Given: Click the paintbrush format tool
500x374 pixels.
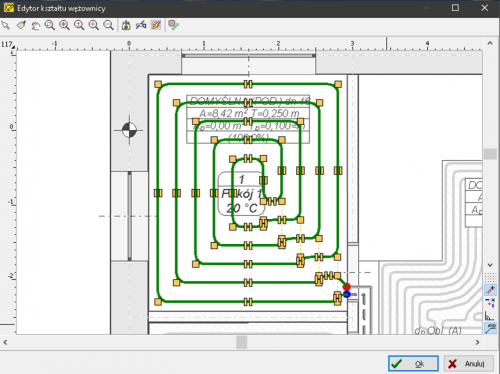Looking at the screenshot, I should click(x=21, y=25).
